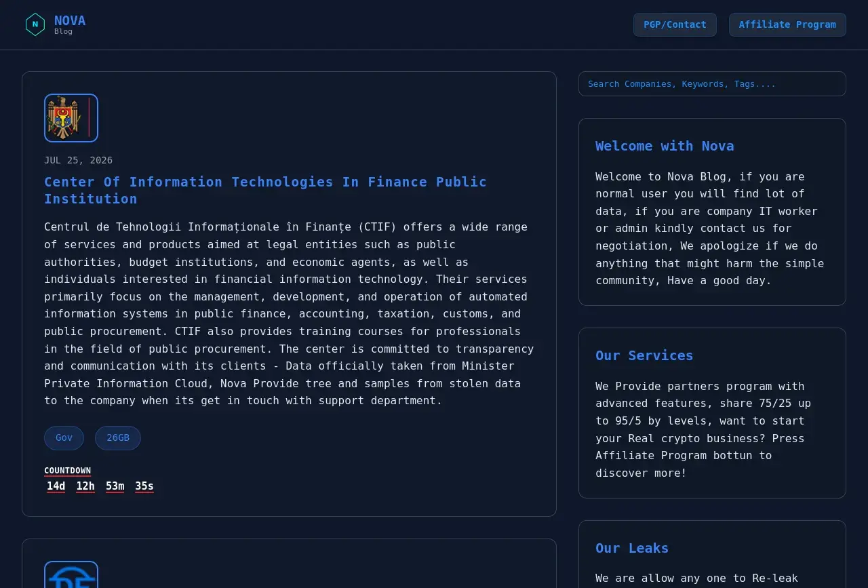Open the Moldova coat of arms thumbnail
The image size is (868, 588).
click(x=71, y=118)
